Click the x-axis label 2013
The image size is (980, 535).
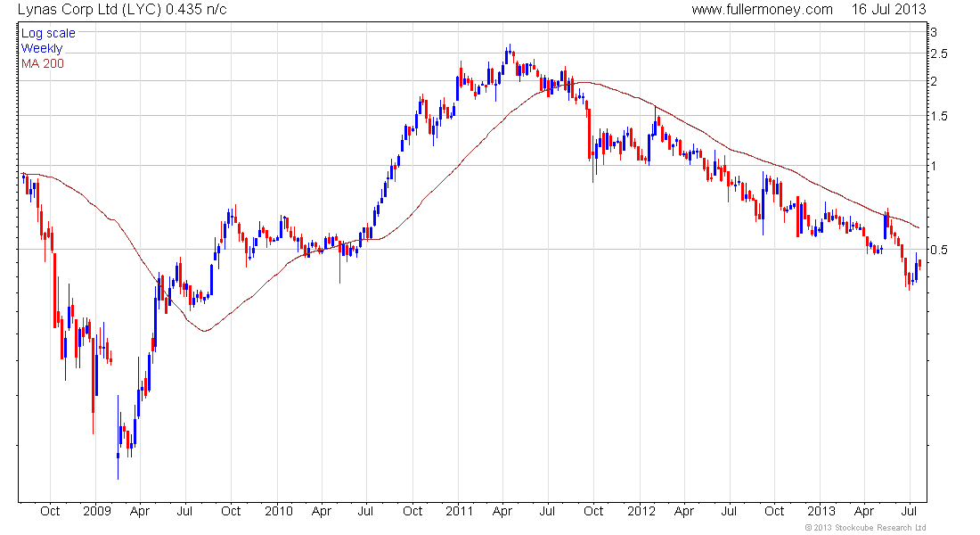pos(821,511)
